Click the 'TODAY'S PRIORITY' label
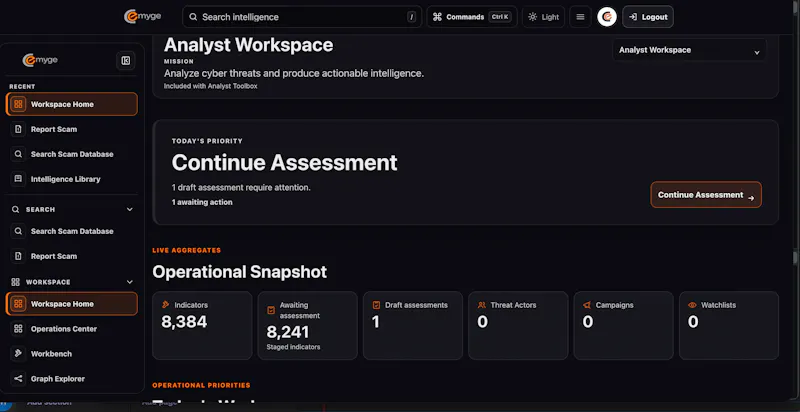The width and height of the screenshot is (800, 412). (207, 141)
